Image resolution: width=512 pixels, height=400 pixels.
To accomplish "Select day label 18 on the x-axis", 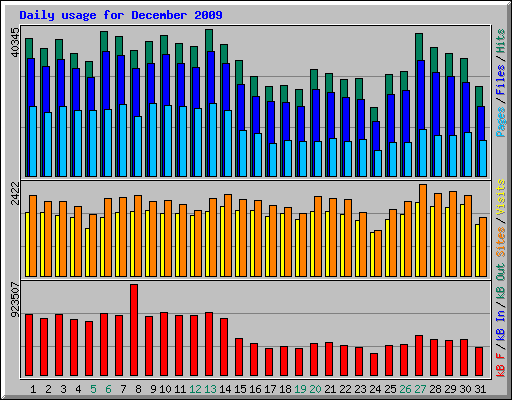I will coord(285,389).
